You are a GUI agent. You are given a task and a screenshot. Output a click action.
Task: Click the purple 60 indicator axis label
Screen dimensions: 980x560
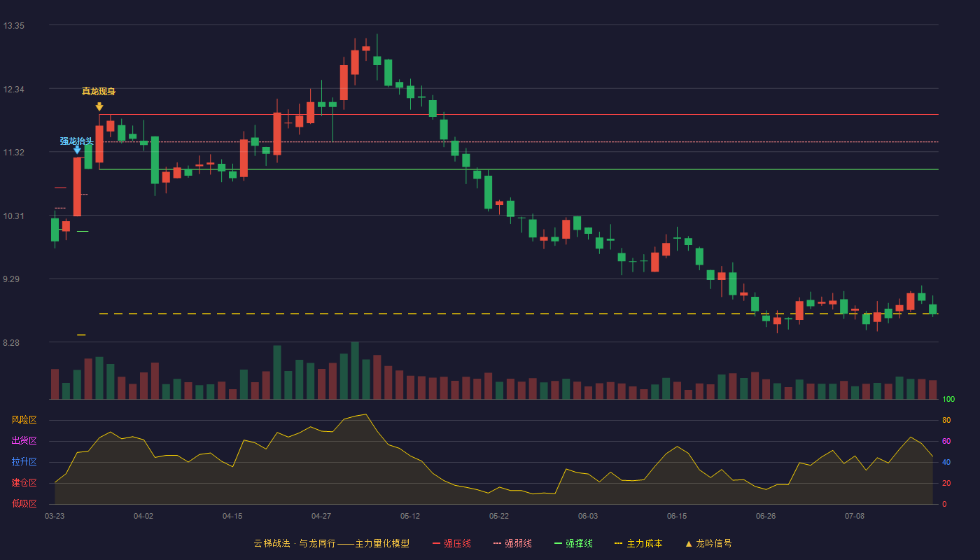[946, 442]
